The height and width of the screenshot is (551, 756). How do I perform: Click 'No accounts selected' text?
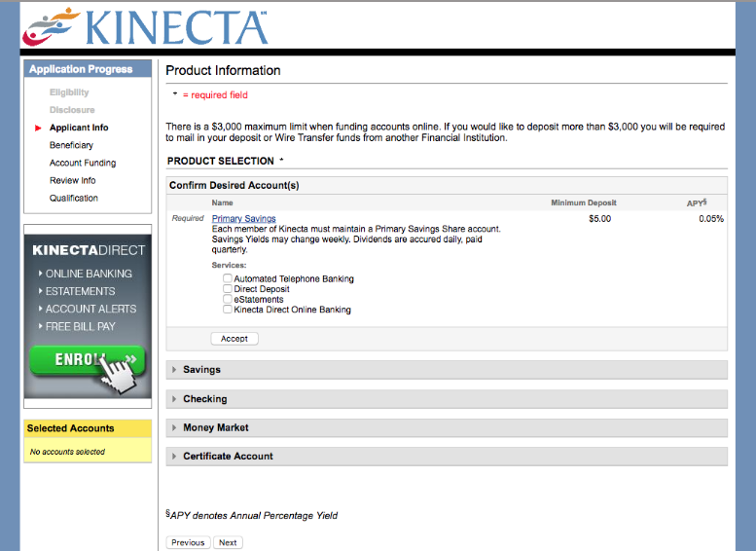(x=67, y=452)
